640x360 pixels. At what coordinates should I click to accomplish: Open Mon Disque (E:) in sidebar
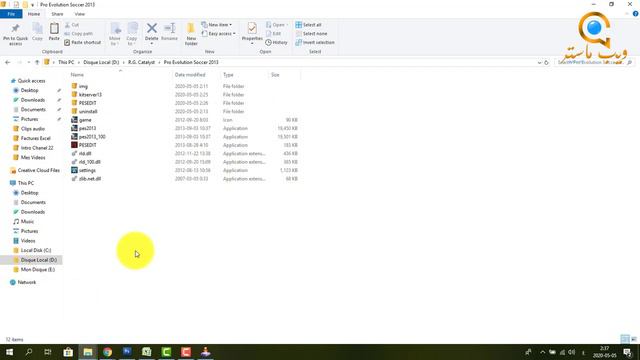click(34, 270)
